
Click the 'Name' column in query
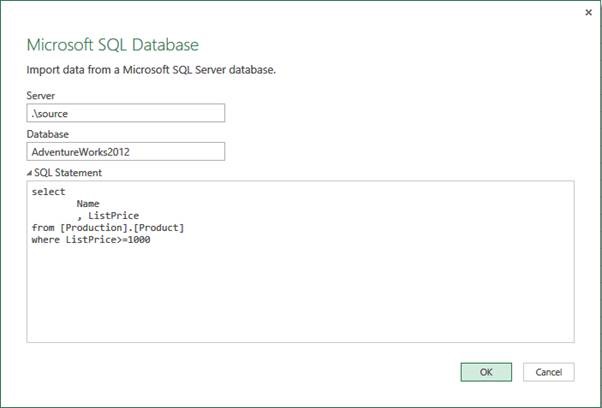coord(88,203)
